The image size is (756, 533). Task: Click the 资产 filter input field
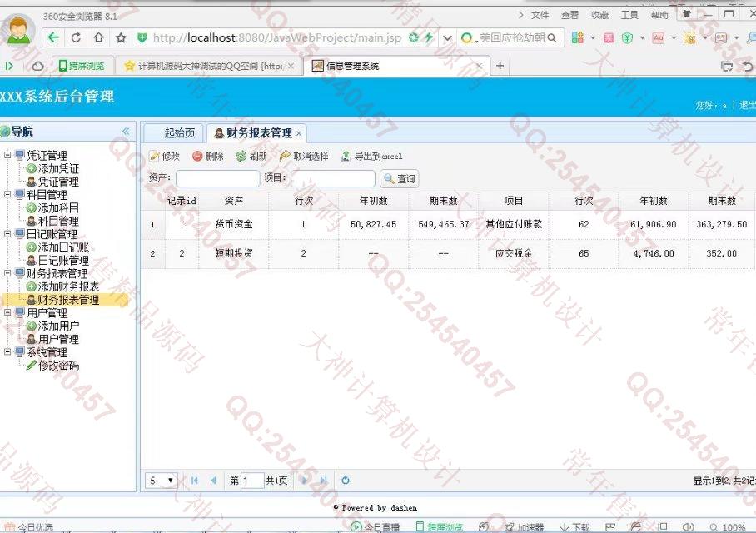(218, 178)
